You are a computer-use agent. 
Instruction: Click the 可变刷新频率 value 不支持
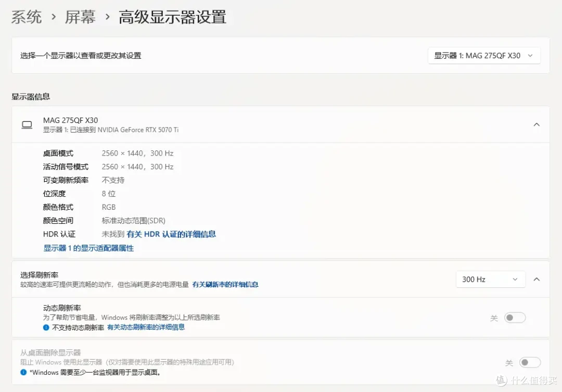113,180
